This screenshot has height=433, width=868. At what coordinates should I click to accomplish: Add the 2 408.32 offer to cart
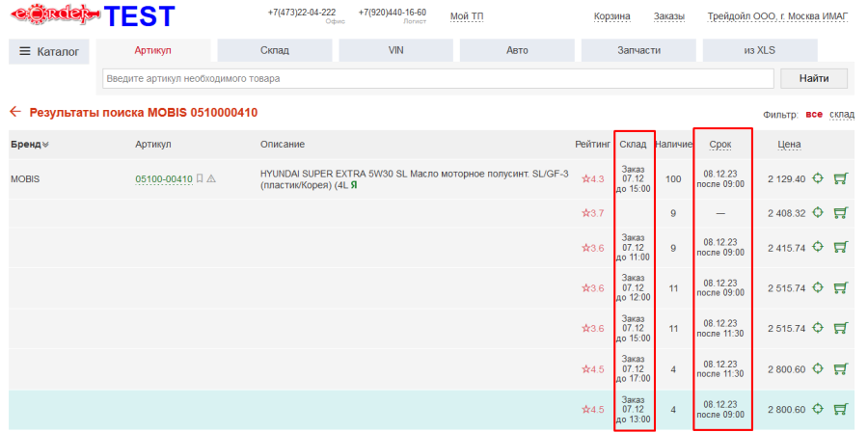[x=840, y=212]
